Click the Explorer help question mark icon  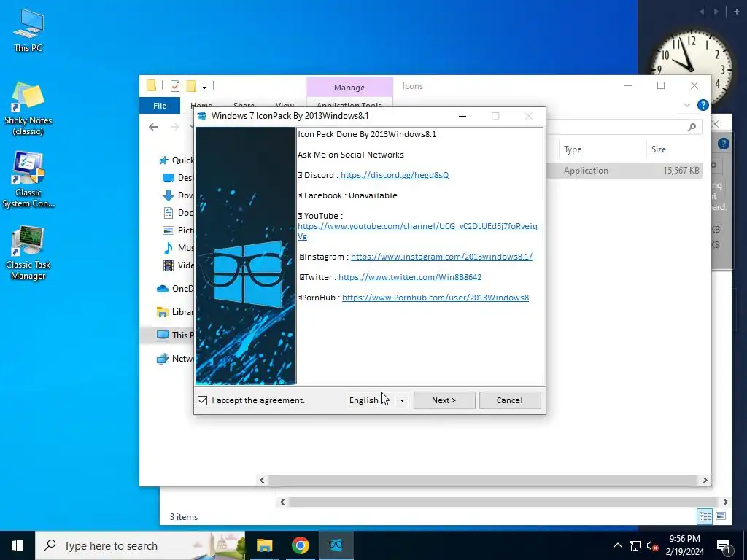[703, 105]
